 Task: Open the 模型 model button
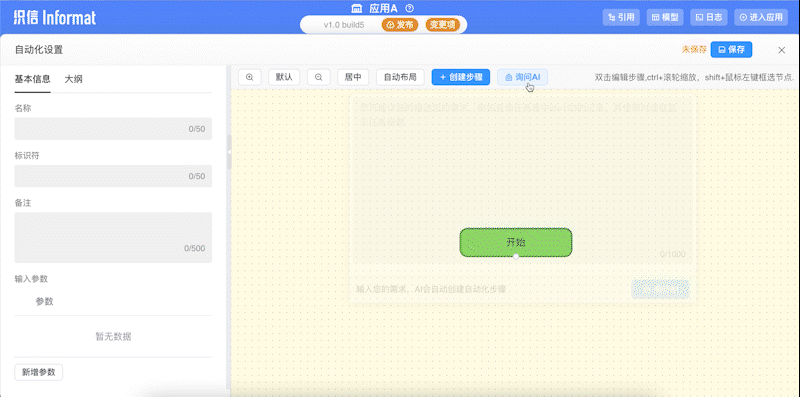(x=665, y=17)
